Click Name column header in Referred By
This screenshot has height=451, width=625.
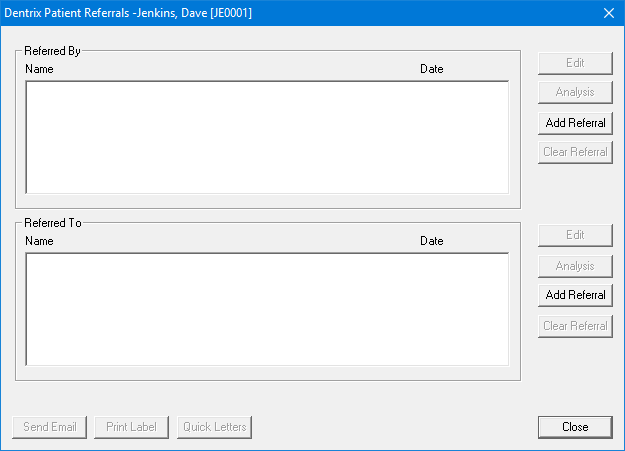pos(39,69)
